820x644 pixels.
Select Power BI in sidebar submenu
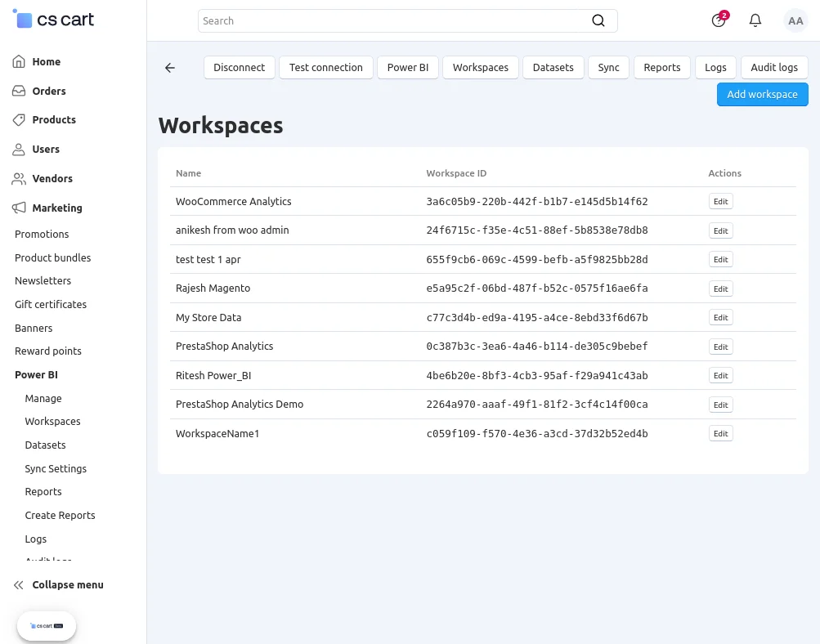tap(36, 375)
